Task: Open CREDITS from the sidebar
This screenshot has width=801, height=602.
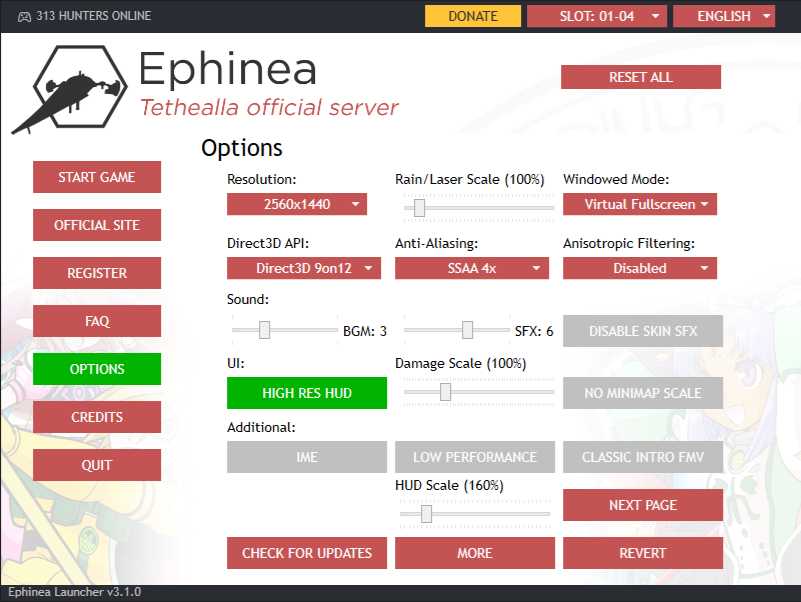Action: click(x=97, y=417)
